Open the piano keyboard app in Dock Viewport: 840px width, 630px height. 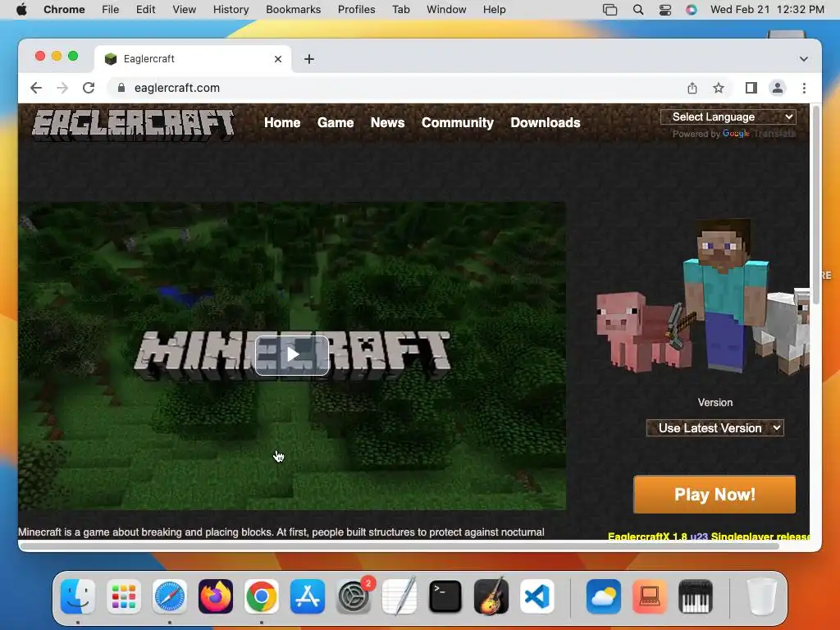(696, 596)
